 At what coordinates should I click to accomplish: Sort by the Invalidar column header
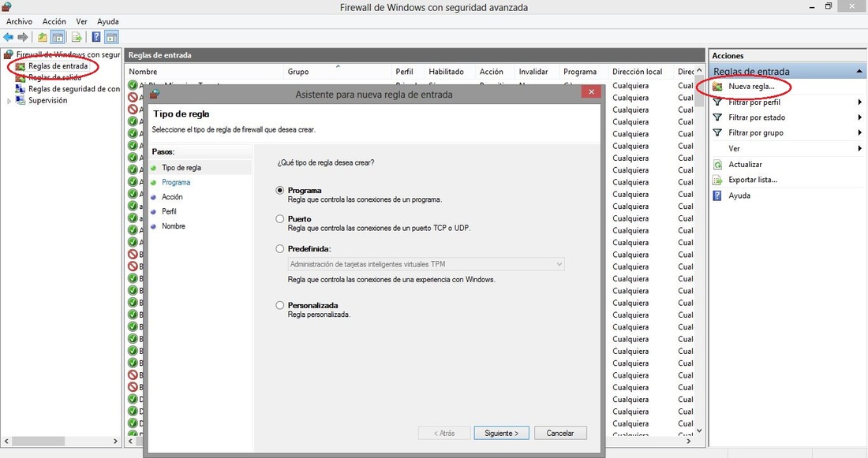pyautogui.click(x=537, y=72)
